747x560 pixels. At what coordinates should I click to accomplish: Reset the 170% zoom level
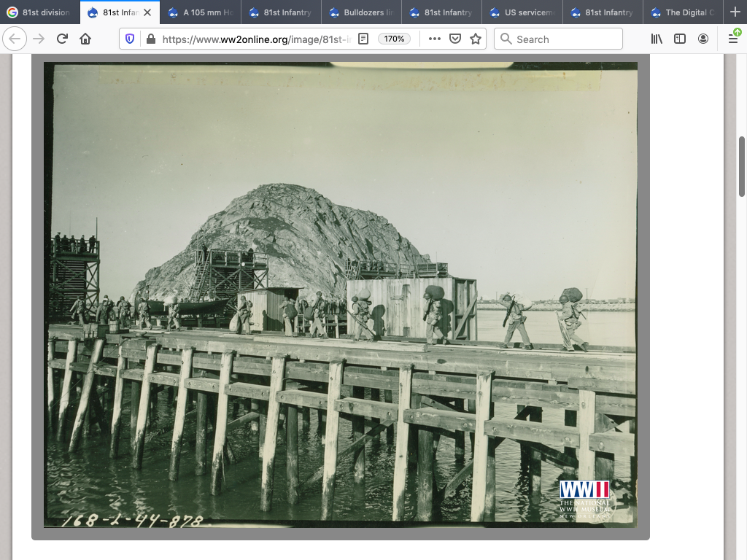point(394,39)
